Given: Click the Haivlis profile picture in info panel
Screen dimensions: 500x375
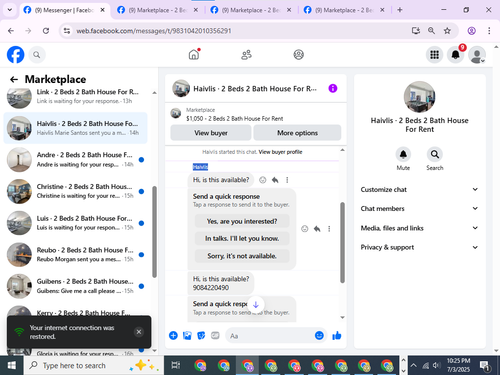Looking at the screenshot, I should pos(419,97).
